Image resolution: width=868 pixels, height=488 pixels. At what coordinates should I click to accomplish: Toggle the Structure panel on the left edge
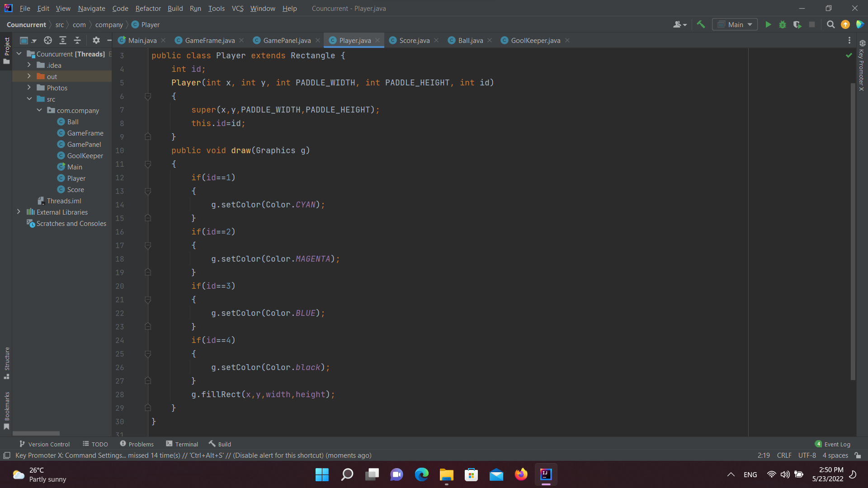point(7,361)
